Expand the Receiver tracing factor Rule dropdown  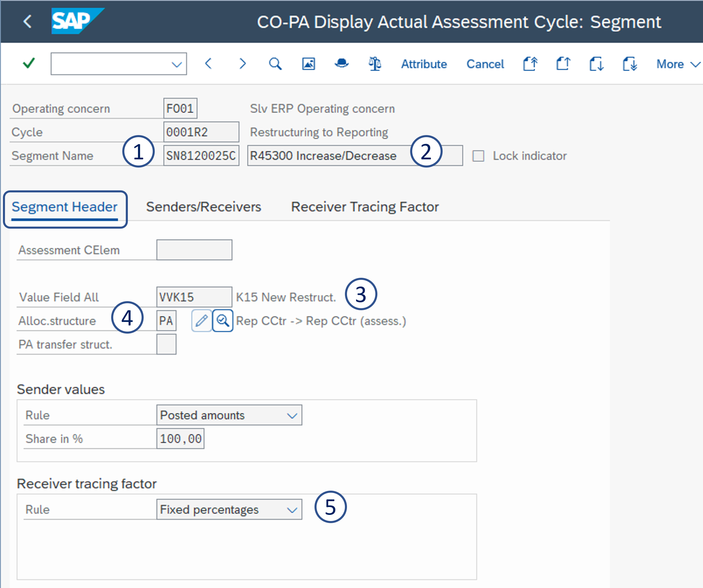point(292,510)
